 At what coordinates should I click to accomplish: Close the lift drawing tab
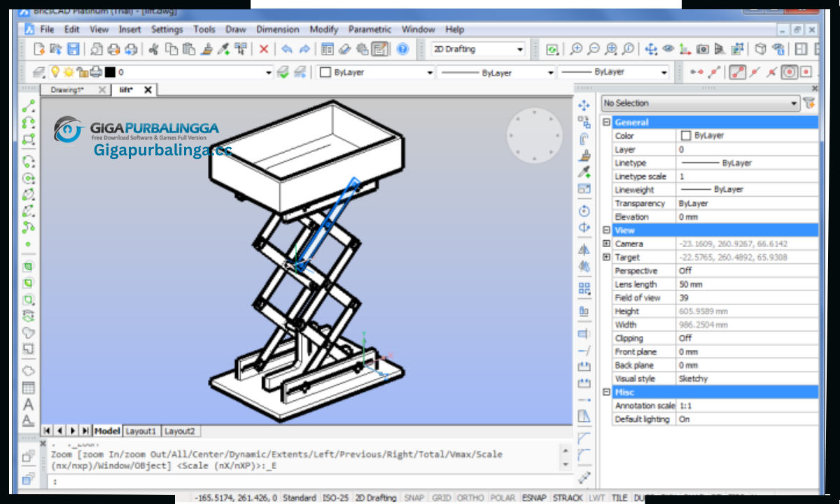pos(148,90)
